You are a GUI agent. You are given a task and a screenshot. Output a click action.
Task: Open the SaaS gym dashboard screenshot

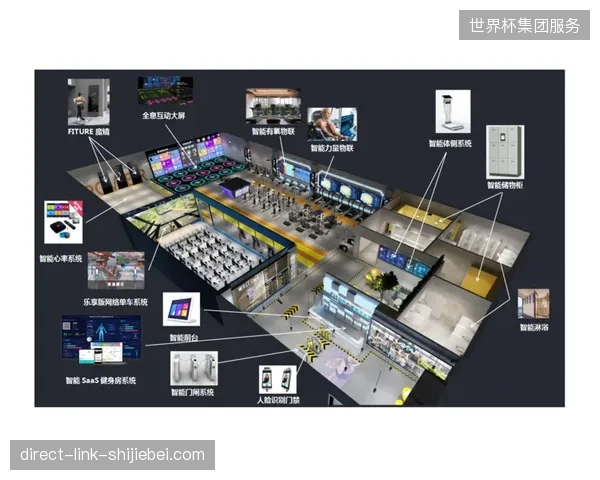(x=101, y=340)
